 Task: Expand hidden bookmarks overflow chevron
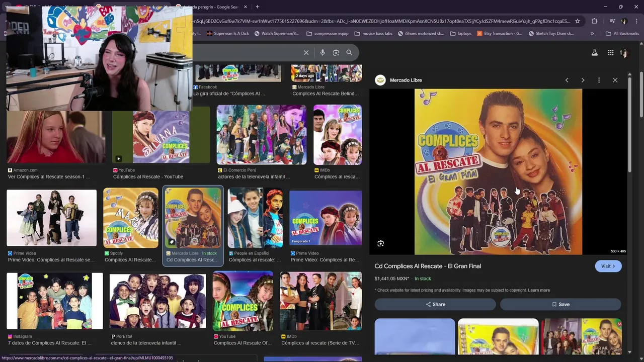[592, 34]
